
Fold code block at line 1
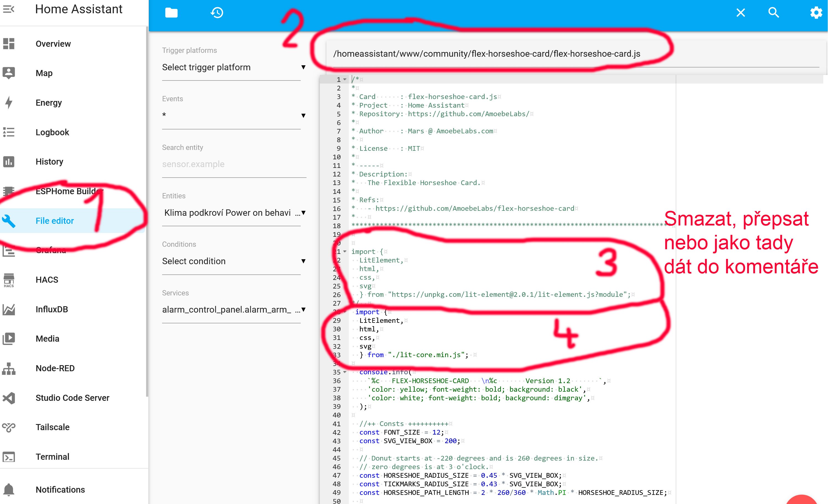click(x=345, y=80)
